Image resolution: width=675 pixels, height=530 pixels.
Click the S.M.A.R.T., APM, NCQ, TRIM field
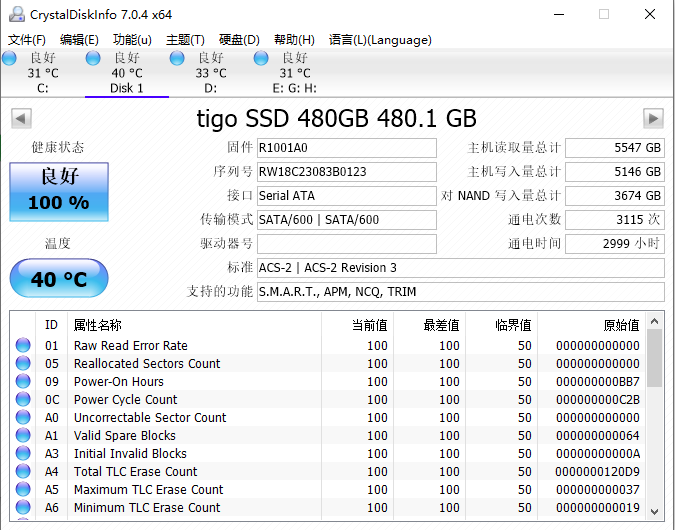pos(461,292)
